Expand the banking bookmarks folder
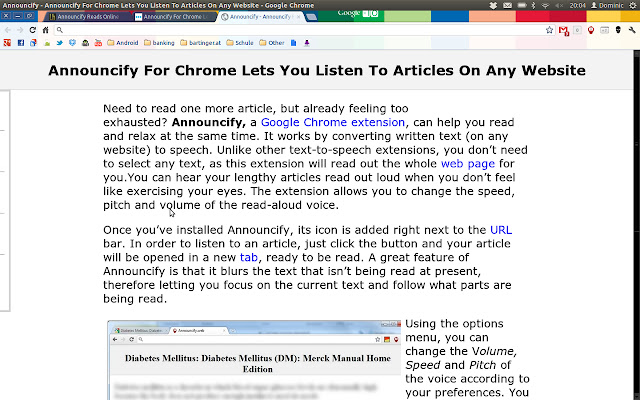This screenshot has height=400, width=640. (x=159, y=42)
